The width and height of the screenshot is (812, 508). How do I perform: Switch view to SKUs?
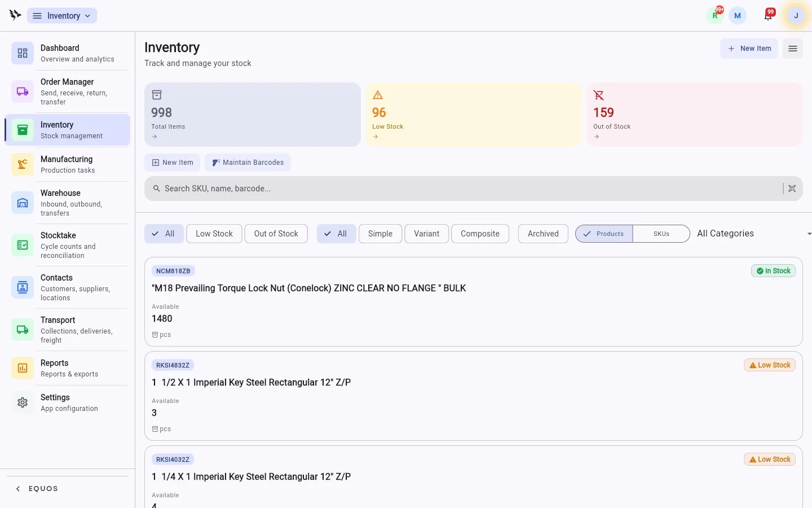click(x=661, y=234)
